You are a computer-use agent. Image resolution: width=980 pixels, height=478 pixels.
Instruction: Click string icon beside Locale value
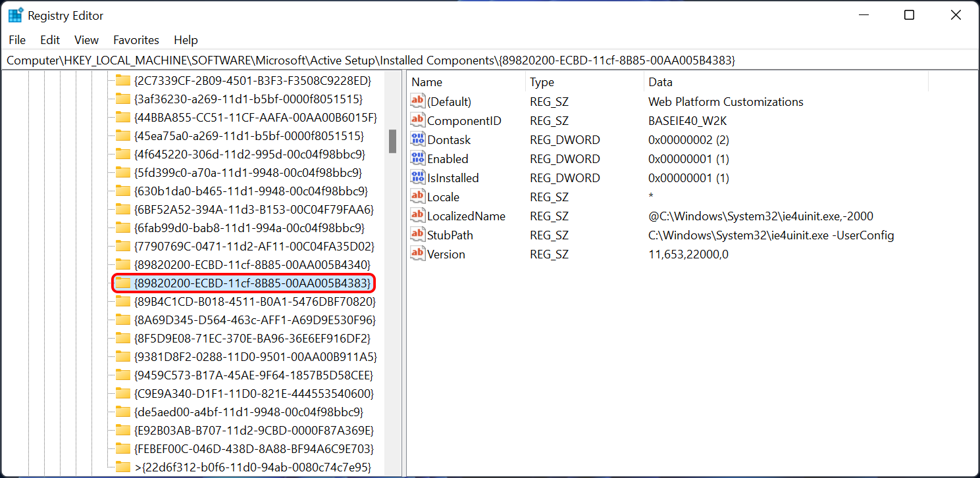pyautogui.click(x=418, y=197)
